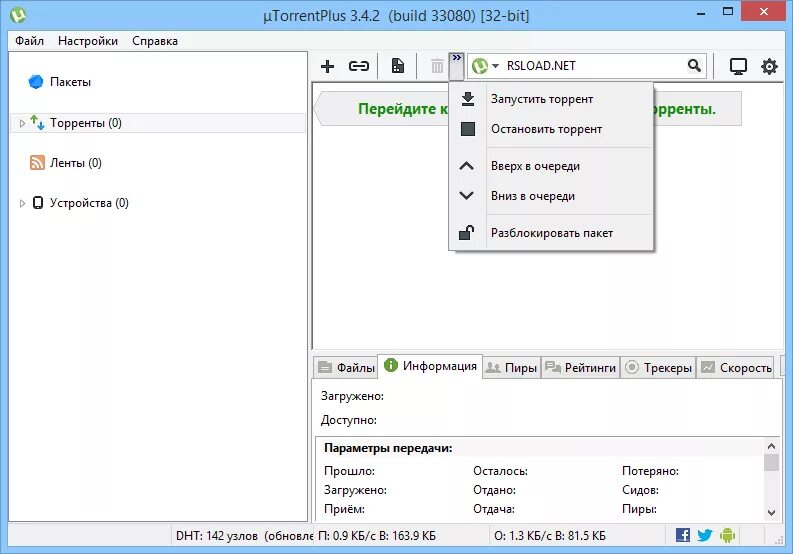Click the upload speed О: 1.3 КБ/с status
Viewport: 793px width, 554px height.
pos(550,536)
